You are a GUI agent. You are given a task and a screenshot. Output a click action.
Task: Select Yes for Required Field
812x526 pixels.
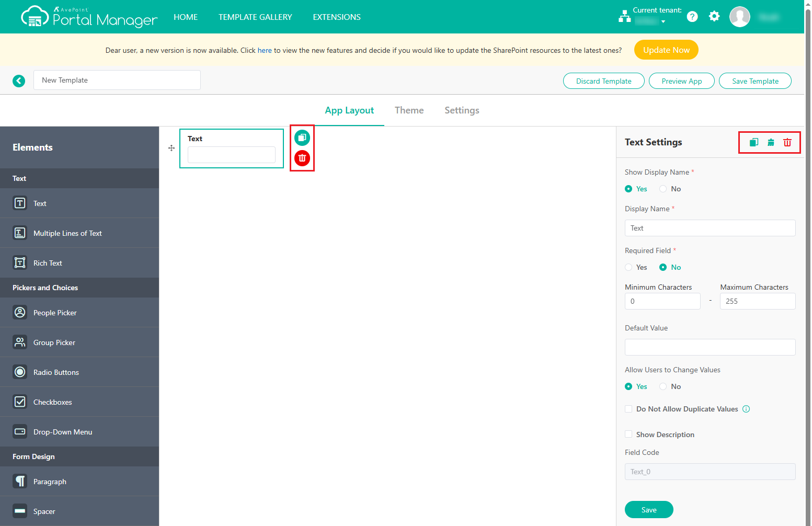pyautogui.click(x=628, y=267)
